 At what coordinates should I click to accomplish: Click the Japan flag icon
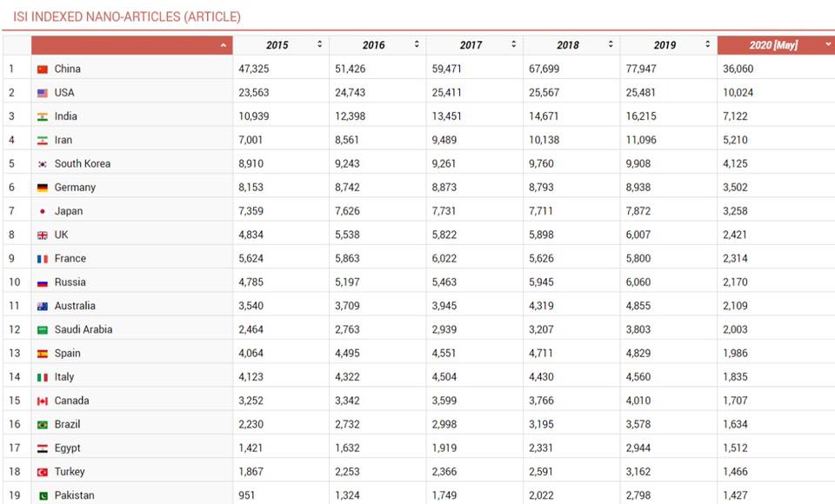coord(42,211)
